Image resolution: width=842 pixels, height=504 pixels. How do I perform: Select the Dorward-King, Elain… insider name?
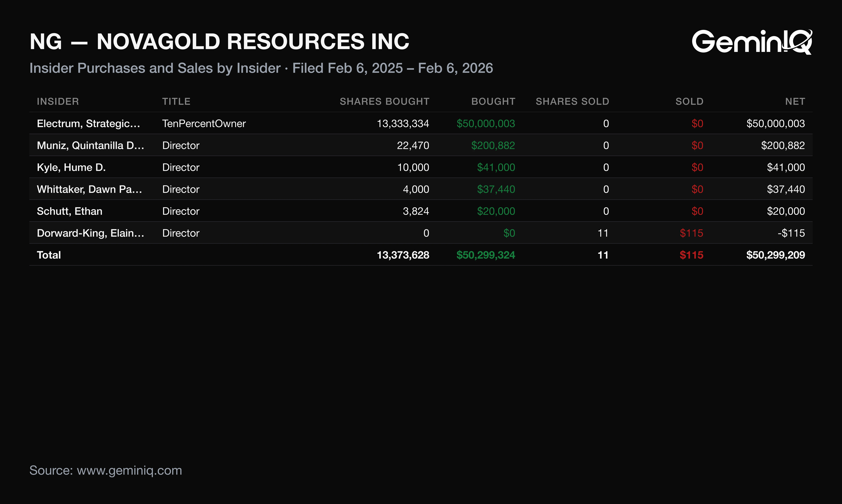click(x=90, y=233)
